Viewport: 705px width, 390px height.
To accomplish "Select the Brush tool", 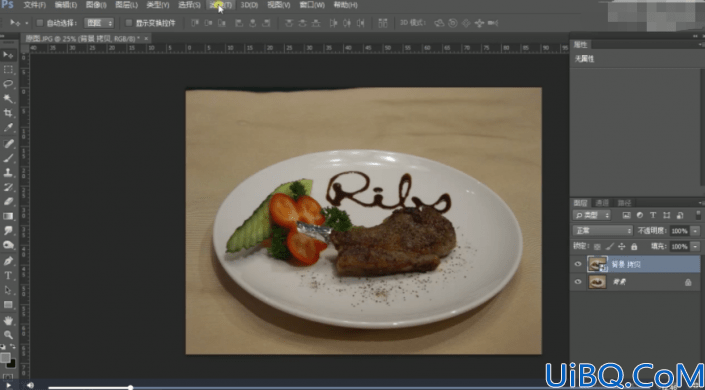I will 8,158.
